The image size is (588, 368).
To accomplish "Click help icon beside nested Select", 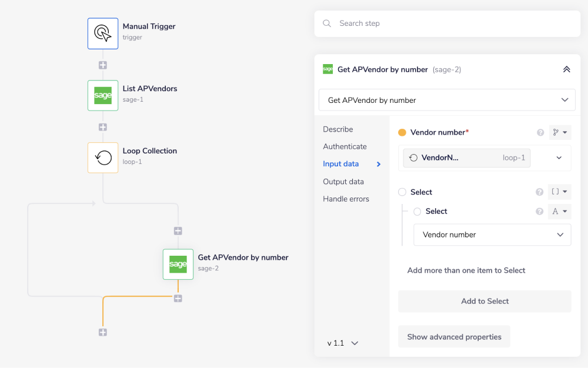I will (x=539, y=212).
